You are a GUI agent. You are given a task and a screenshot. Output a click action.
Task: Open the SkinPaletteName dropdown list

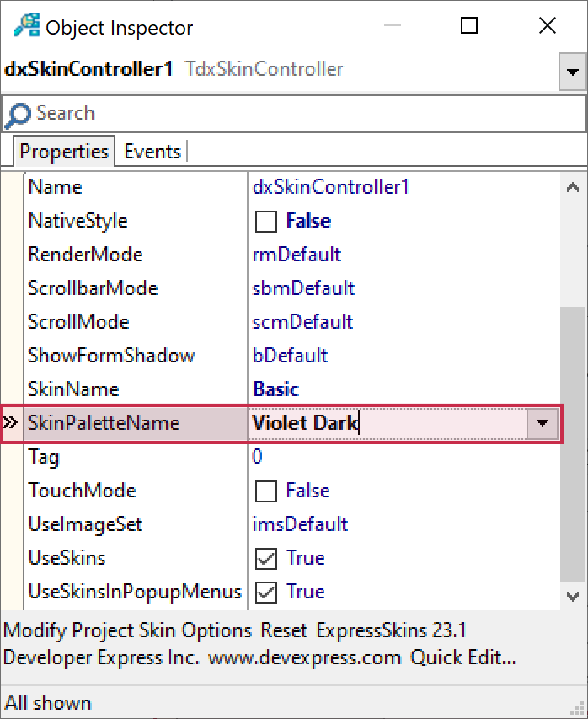tap(543, 423)
